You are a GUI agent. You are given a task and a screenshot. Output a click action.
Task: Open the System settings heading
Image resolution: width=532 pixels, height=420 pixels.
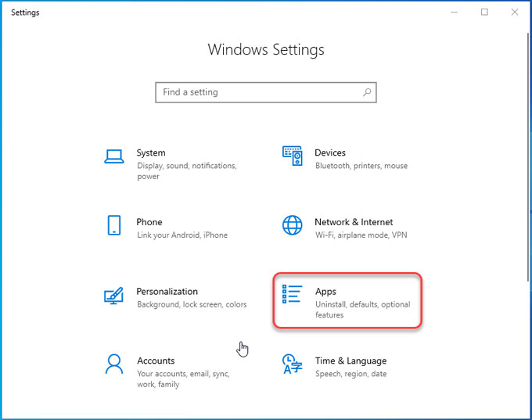[151, 153]
